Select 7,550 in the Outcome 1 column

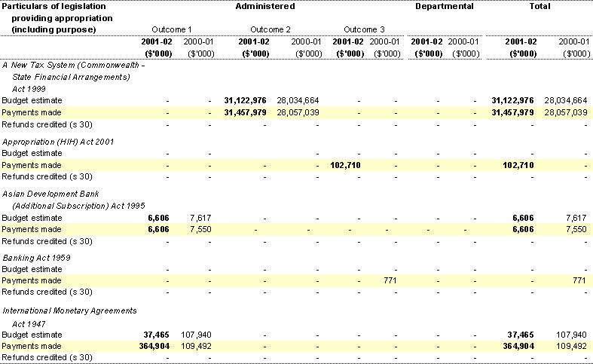click(199, 229)
